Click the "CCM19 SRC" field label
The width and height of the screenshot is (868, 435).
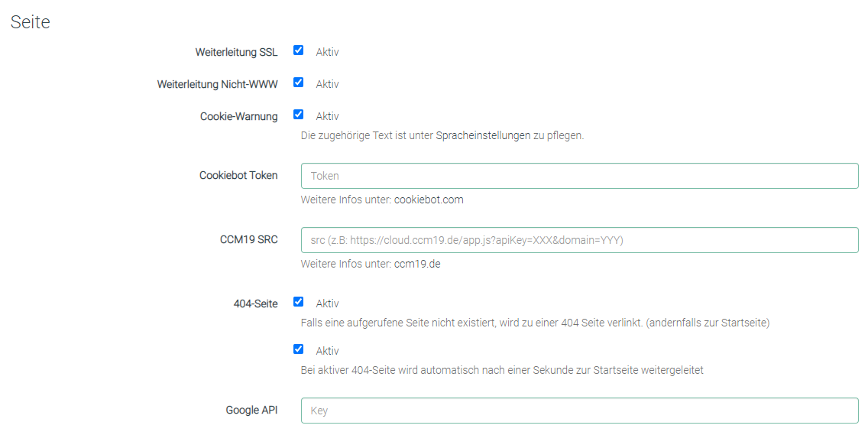pyautogui.click(x=248, y=240)
